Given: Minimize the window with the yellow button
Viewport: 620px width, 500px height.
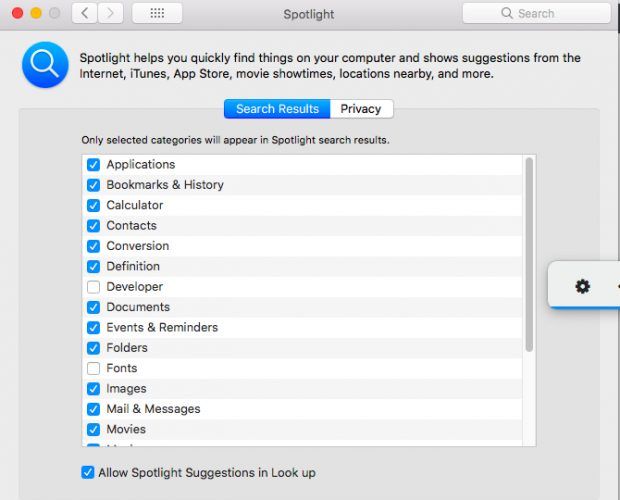Looking at the screenshot, I should coord(36,13).
